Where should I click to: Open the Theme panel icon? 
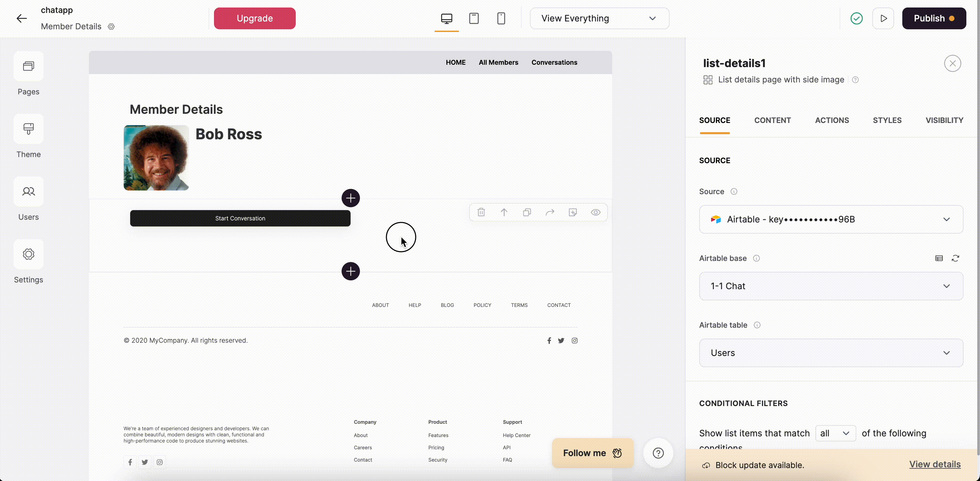29,129
